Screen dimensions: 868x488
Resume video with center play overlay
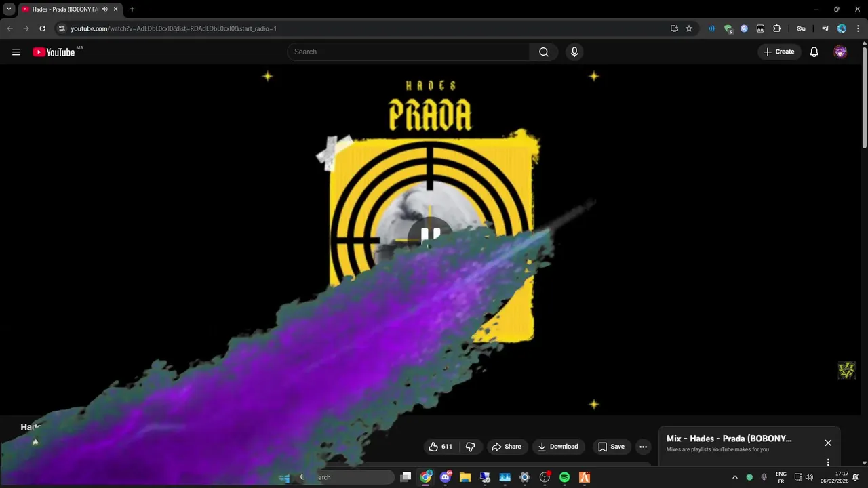[431, 235]
